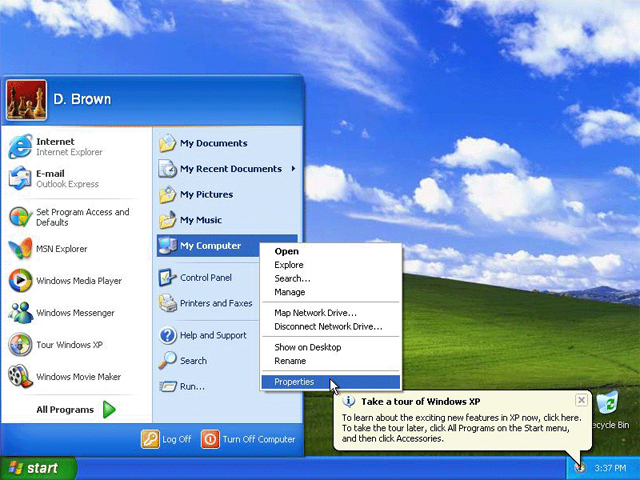Click the Turn Off Computer label

tap(259, 439)
